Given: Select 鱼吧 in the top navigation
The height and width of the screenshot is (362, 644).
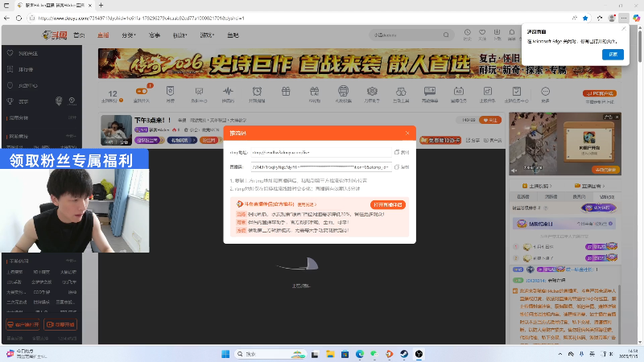Looking at the screenshot, I should pyautogui.click(x=233, y=35).
